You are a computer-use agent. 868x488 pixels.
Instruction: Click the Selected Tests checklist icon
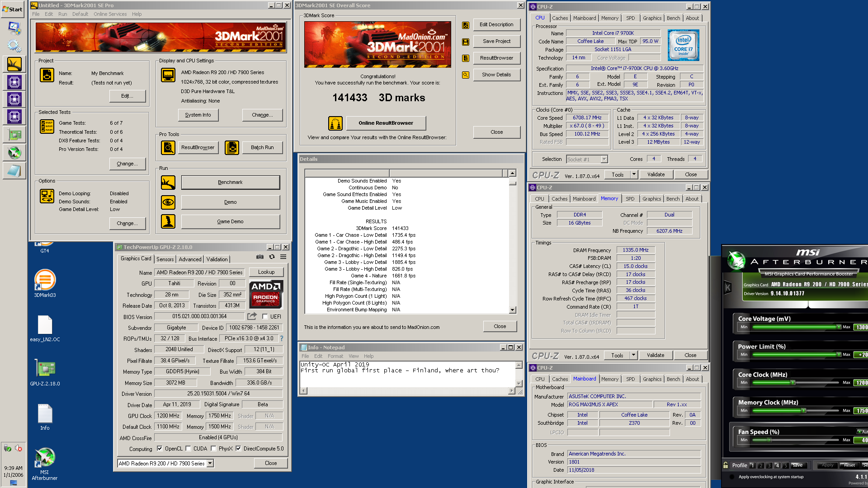coord(47,127)
